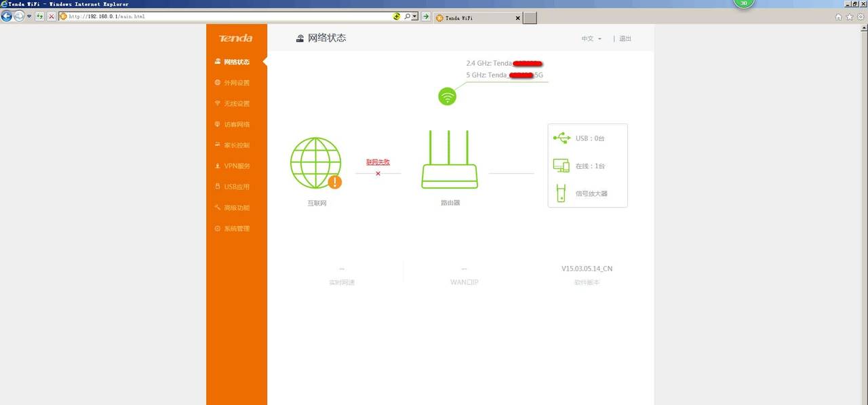Screen dimensions: 868x405
Task: Open the Favorites star icon
Action: (x=849, y=17)
